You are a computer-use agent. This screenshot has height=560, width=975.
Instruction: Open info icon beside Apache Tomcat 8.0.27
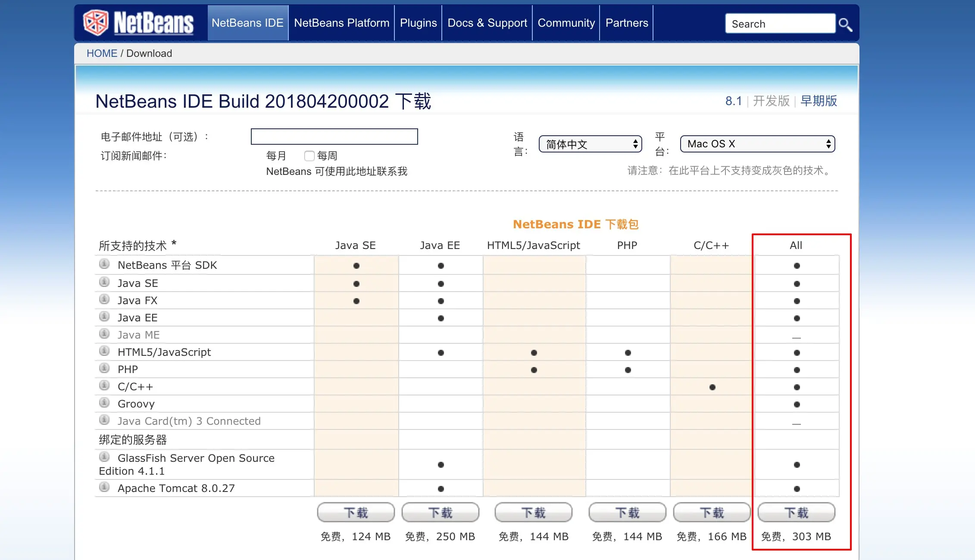point(104,487)
